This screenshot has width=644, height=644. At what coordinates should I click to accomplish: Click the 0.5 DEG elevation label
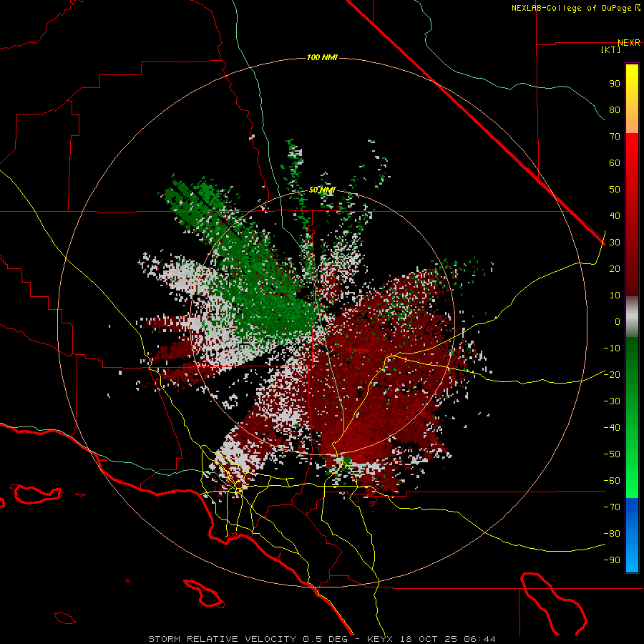325,639
